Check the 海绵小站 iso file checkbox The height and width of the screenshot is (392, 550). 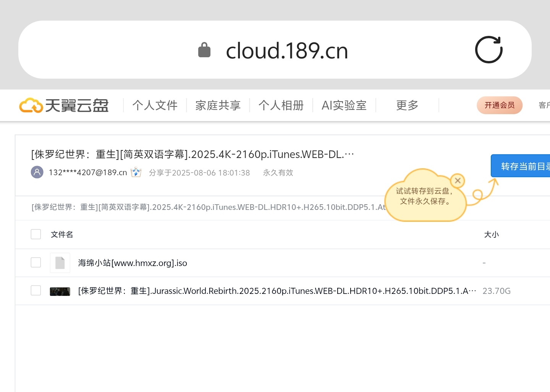(x=36, y=263)
